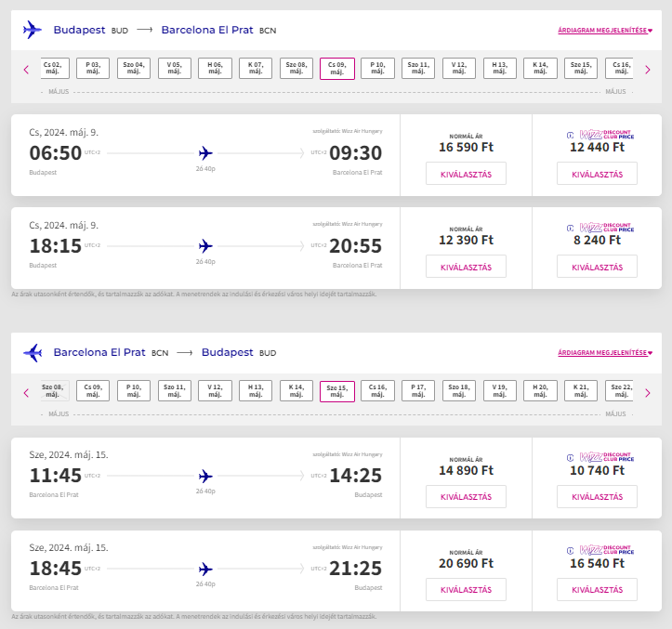Show later return dates with right arrow
Viewport: 672px width, 629px height.
648,393
